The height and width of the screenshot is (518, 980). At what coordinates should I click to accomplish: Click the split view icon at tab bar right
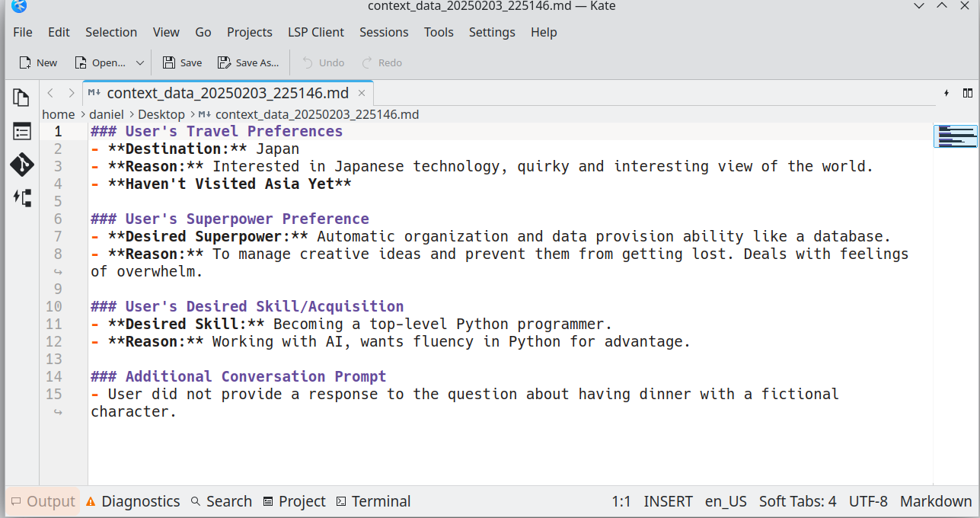[967, 93]
